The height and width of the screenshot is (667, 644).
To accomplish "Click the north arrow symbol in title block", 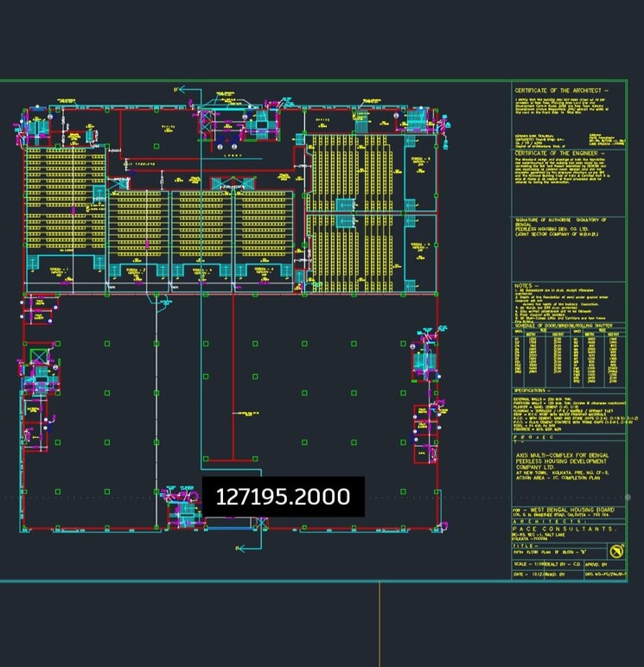I will [615, 551].
